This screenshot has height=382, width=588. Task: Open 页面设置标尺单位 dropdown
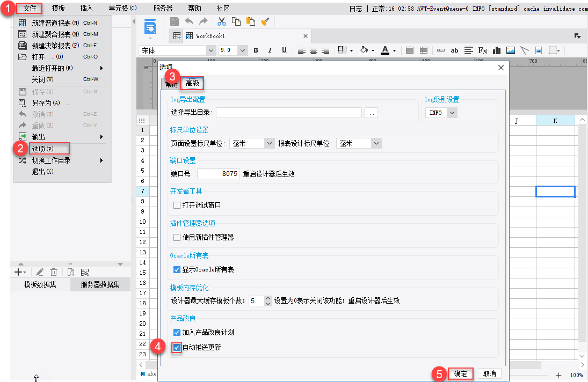pyautogui.click(x=270, y=143)
